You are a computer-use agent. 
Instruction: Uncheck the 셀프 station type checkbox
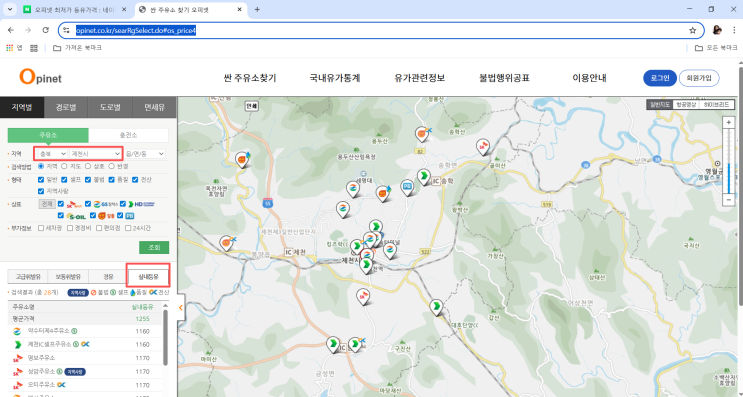[x=64, y=180]
